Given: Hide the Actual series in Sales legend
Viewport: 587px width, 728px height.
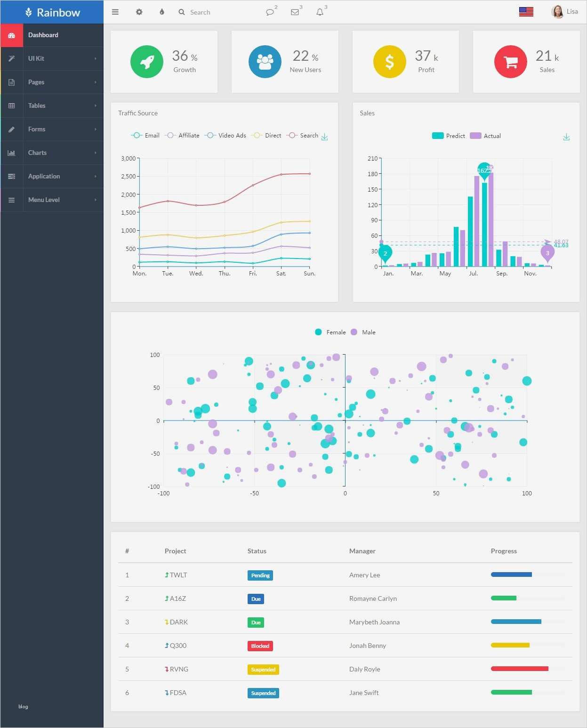Looking at the screenshot, I should point(485,136).
